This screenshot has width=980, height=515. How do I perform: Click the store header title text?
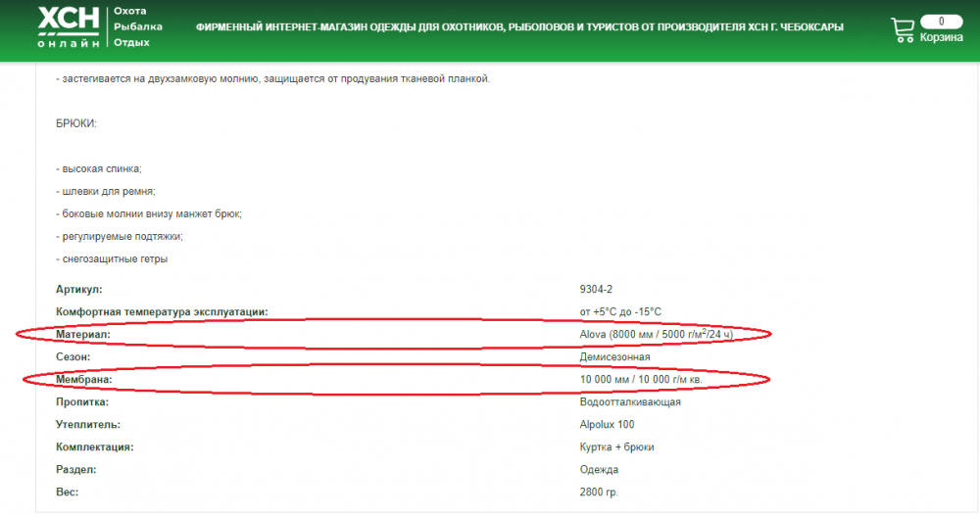519,27
